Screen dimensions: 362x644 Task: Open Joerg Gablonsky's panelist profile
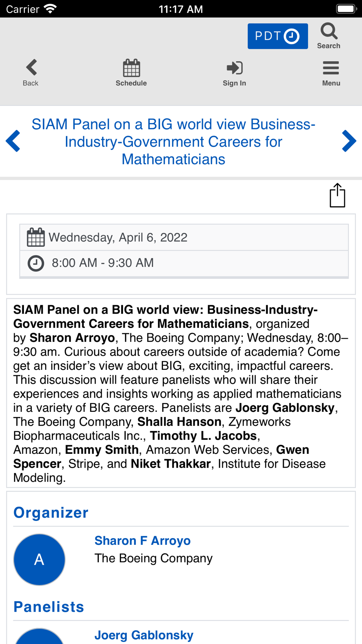tap(144, 635)
